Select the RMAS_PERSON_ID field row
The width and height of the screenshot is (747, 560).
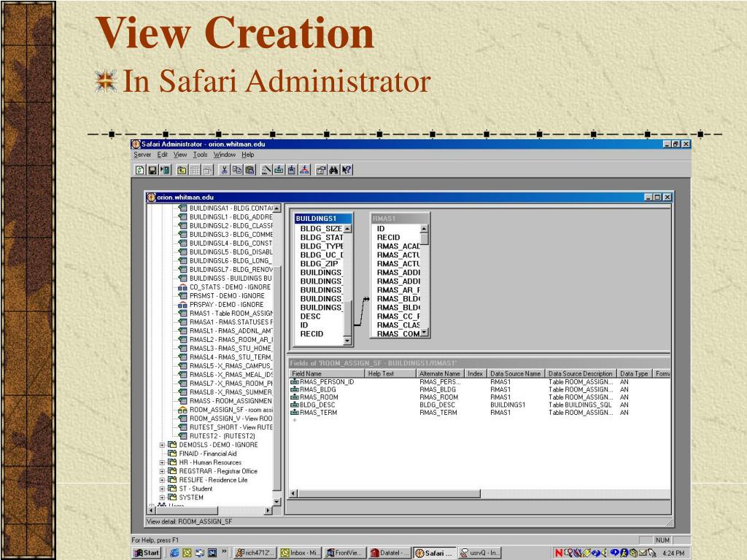(x=480, y=382)
